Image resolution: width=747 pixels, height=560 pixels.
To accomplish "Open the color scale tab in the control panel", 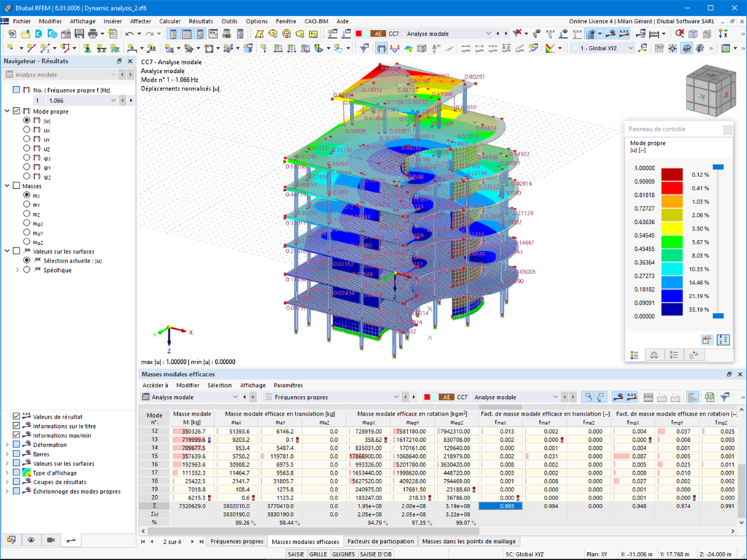I will (634, 355).
